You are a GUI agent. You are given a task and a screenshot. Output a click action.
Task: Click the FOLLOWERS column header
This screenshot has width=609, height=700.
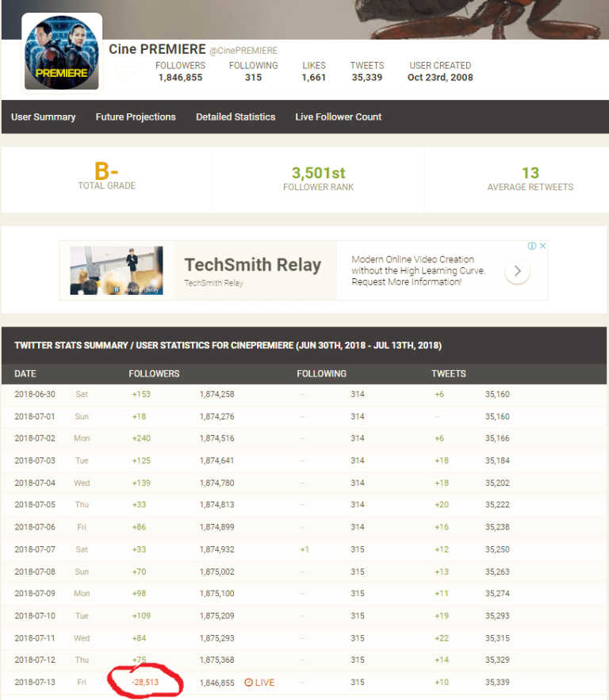pyautogui.click(x=154, y=373)
